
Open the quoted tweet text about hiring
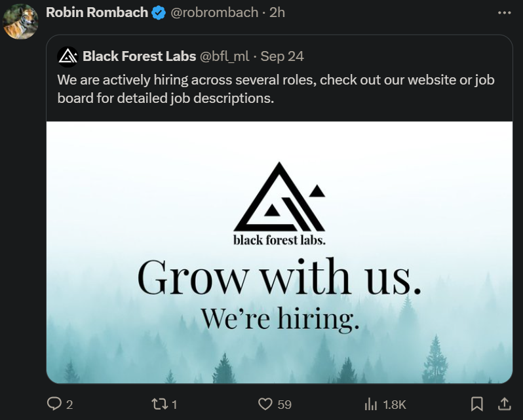coord(276,89)
